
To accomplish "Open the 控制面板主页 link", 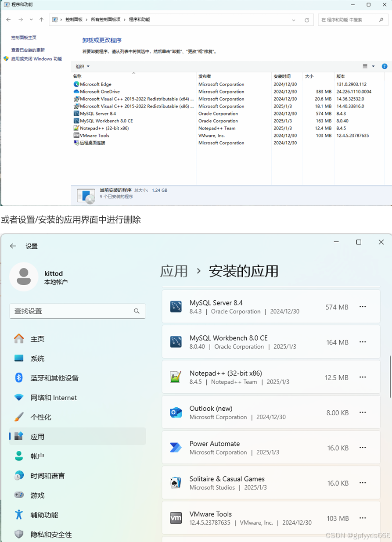I will click(x=24, y=38).
